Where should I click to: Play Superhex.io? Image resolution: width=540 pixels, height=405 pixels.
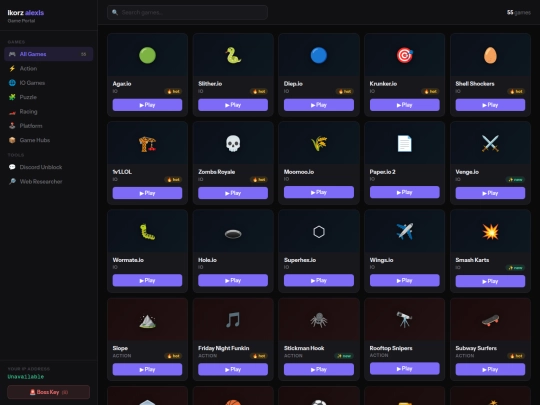pyautogui.click(x=319, y=280)
